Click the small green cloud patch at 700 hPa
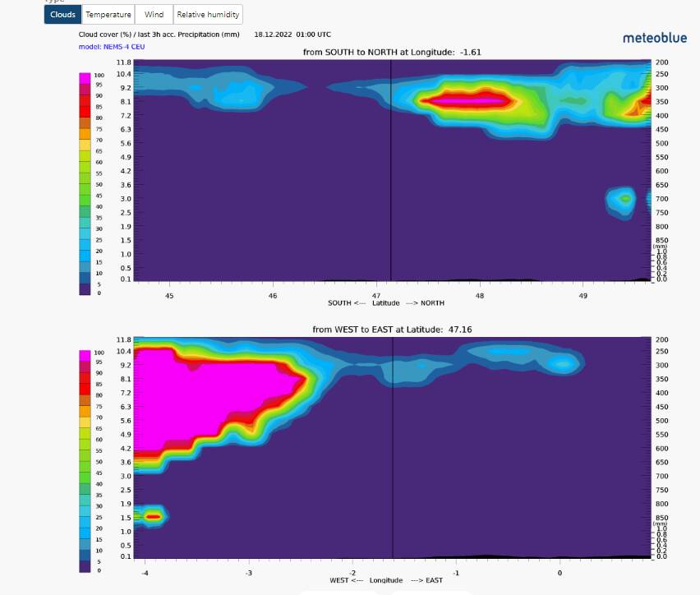 (x=626, y=198)
